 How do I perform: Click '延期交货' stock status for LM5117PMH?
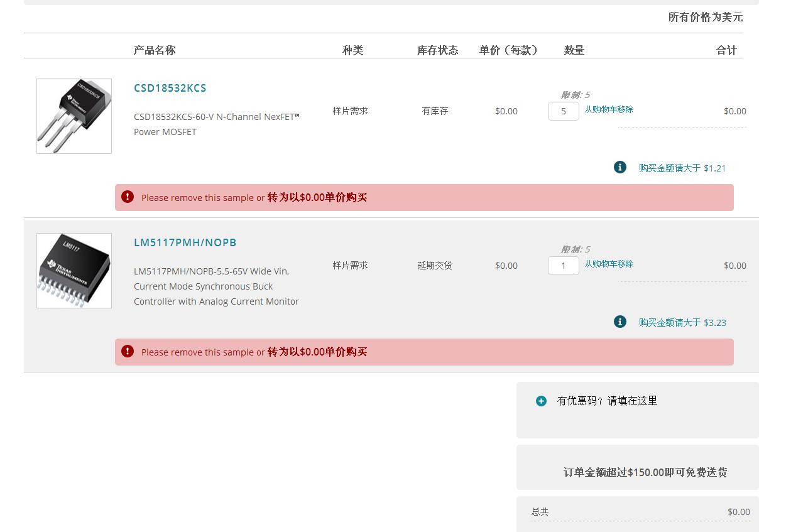435,265
